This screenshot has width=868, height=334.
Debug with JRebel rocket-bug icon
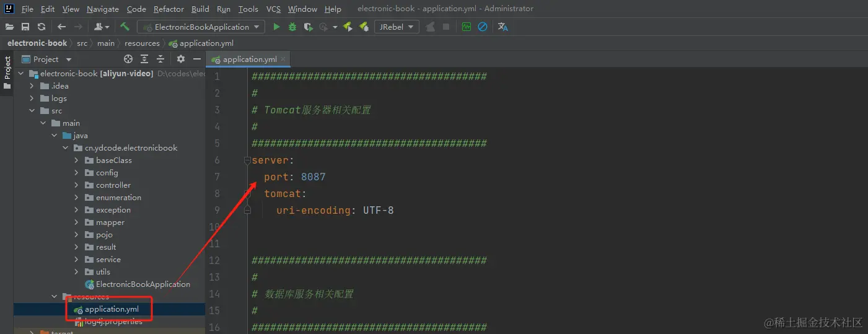pos(364,27)
